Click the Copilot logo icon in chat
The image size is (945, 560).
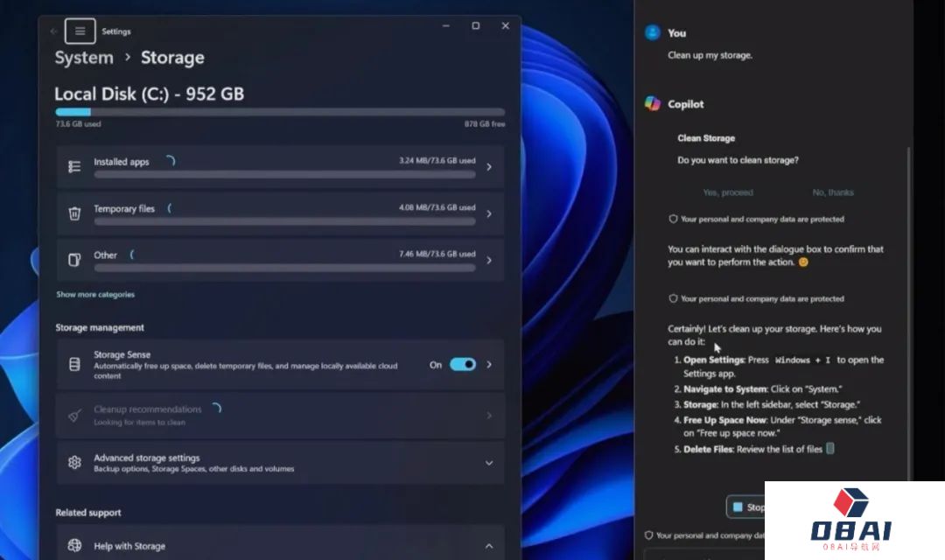652,103
